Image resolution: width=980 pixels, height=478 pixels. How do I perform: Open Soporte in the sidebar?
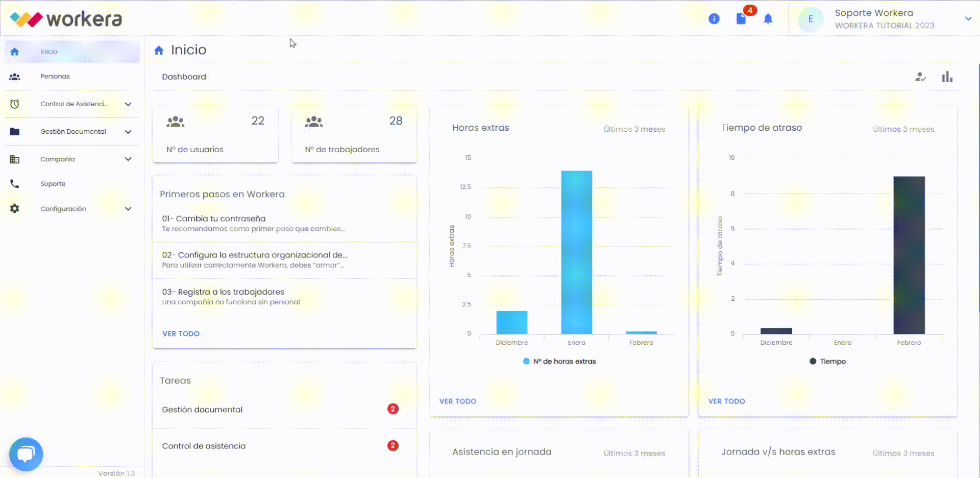click(x=72, y=184)
